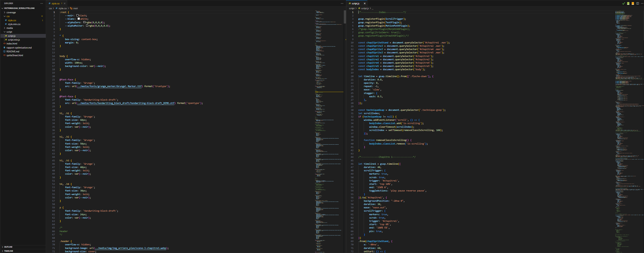
Task: Open style.css from the Explorer tree
Action: (23, 20)
